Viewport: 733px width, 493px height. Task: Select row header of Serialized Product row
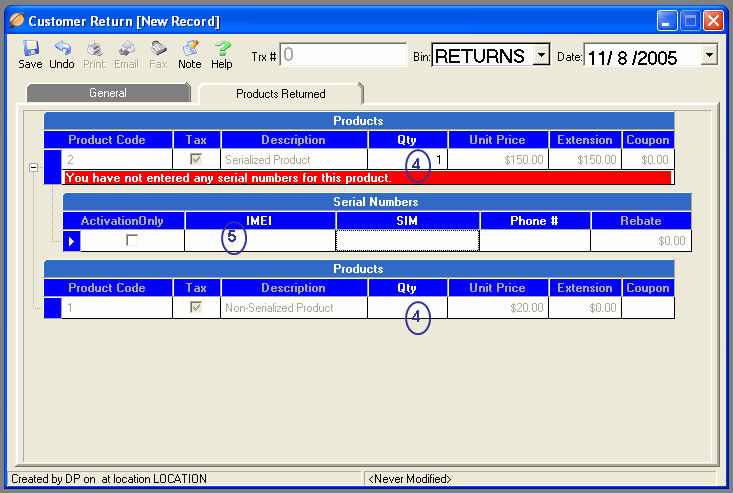point(52,167)
